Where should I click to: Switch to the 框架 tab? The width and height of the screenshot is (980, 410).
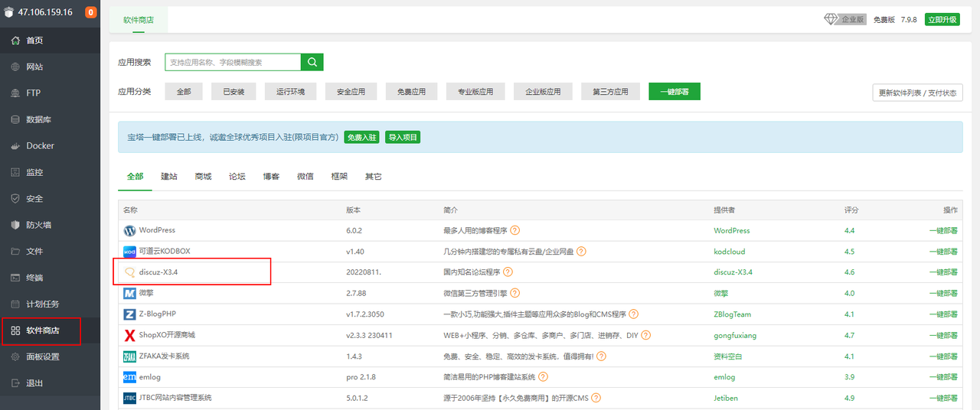pos(339,177)
